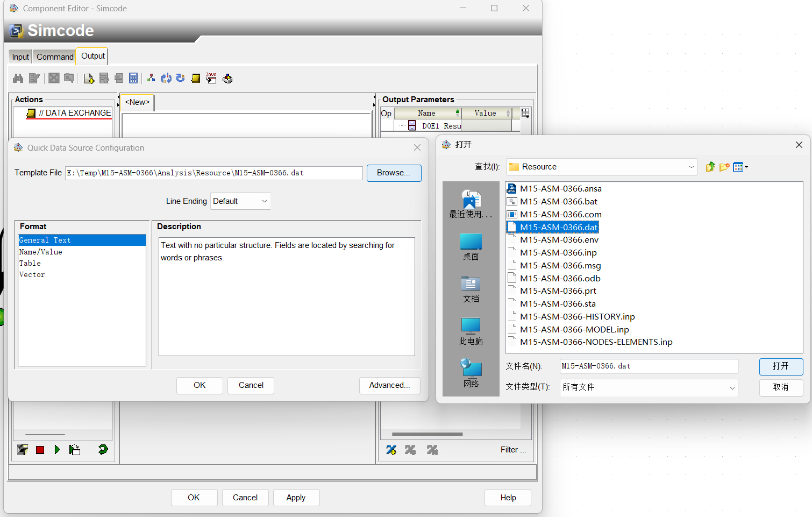Select Name/Value in Format list
The width and height of the screenshot is (812, 517).
pos(41,252)
